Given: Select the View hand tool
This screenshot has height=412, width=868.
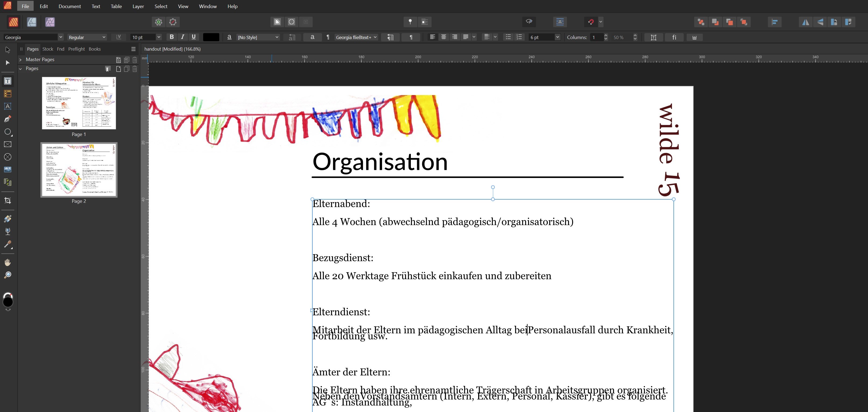Looking at the screenshot, I should (8, 262).
